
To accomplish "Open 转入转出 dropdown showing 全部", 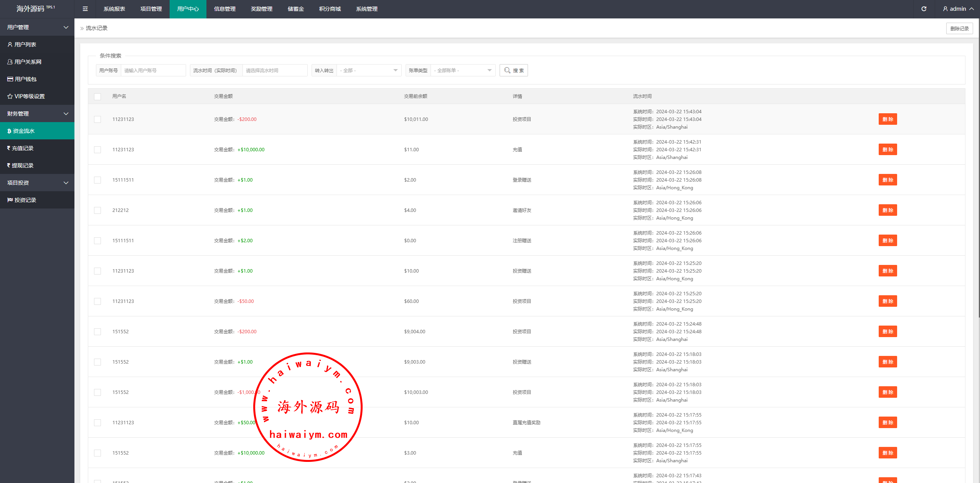I will tap(368, 70).
